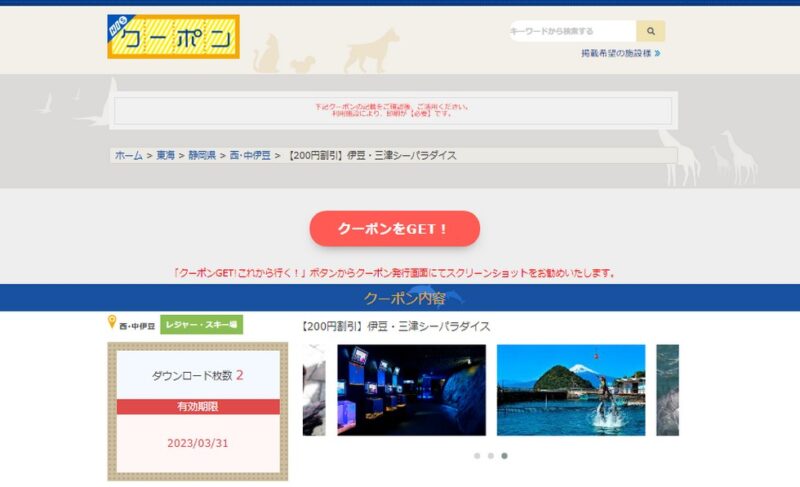Go to ホーム in the breadcrumb
This screenshot has height=487, width=800.
[128, 156]
